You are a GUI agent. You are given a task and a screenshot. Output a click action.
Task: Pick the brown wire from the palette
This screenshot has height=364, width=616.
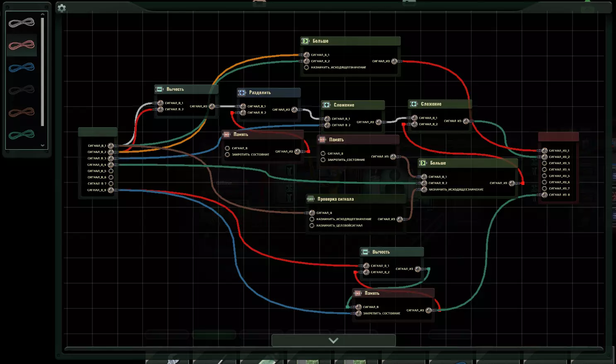(x=22, y=112)
